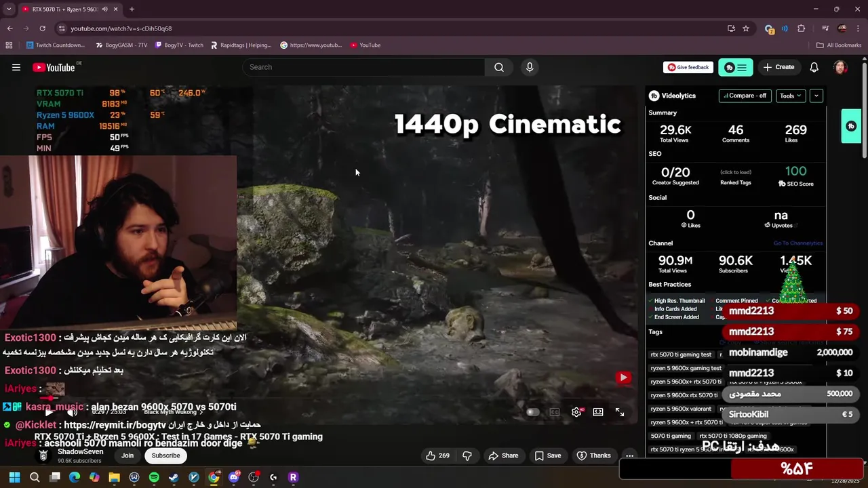Collapse Videolytics panel with chevron
Screen dimensions: 868x488
pos(816,96)
